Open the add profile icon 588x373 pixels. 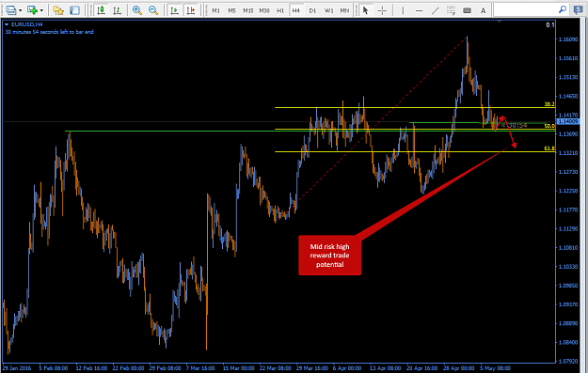coord(32,10)
